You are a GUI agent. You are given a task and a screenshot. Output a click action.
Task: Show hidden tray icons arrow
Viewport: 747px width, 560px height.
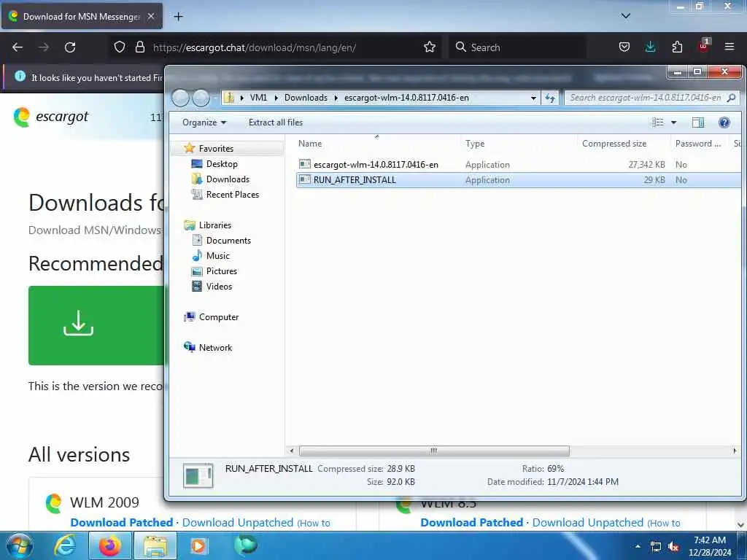click(x=638, y=547)
